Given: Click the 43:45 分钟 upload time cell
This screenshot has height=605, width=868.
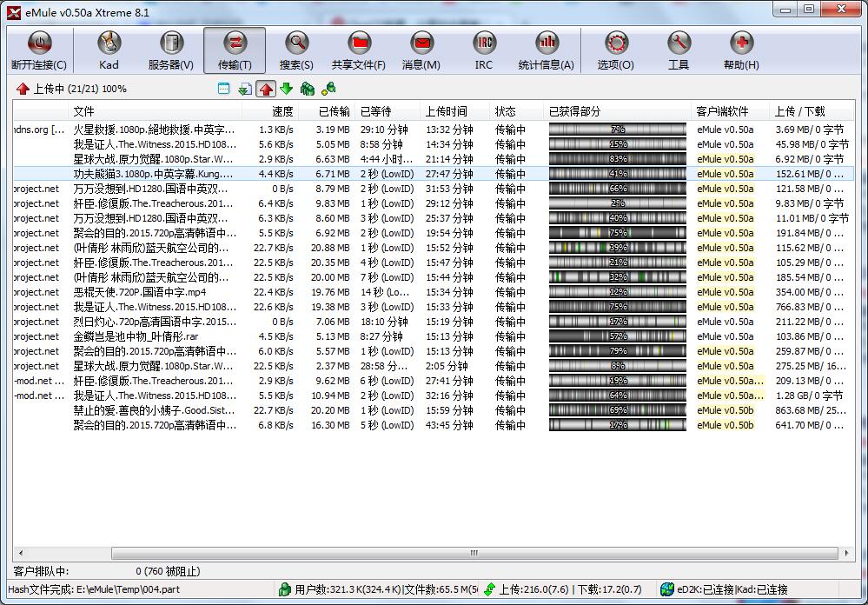Looking at the screenshot, I should click(449, 425).
